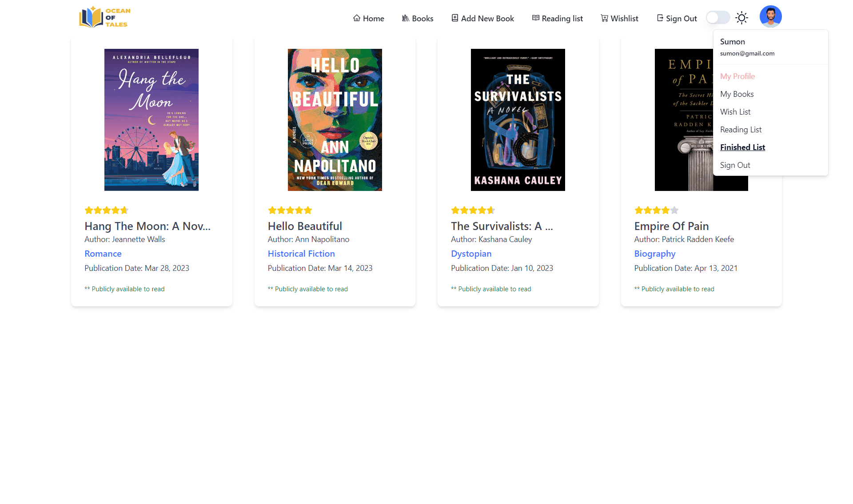Click the Books shelf icon in navbar
Viewport: 853px width, 504px height.
(x=405, y=18)
